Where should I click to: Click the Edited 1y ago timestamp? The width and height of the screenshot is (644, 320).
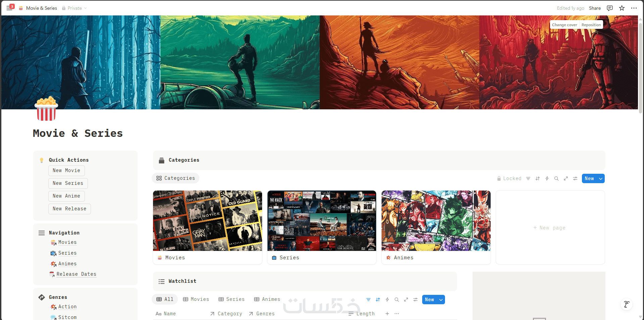(571, 8)
